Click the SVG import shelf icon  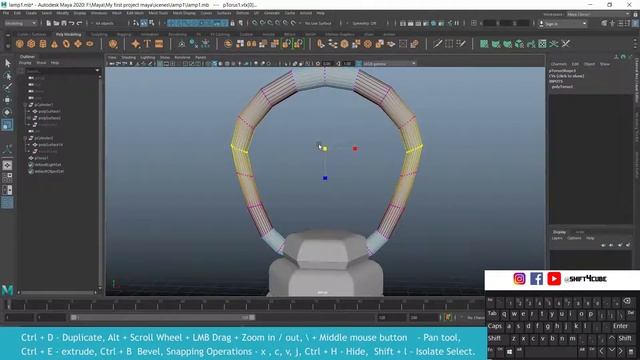[159, 44]
